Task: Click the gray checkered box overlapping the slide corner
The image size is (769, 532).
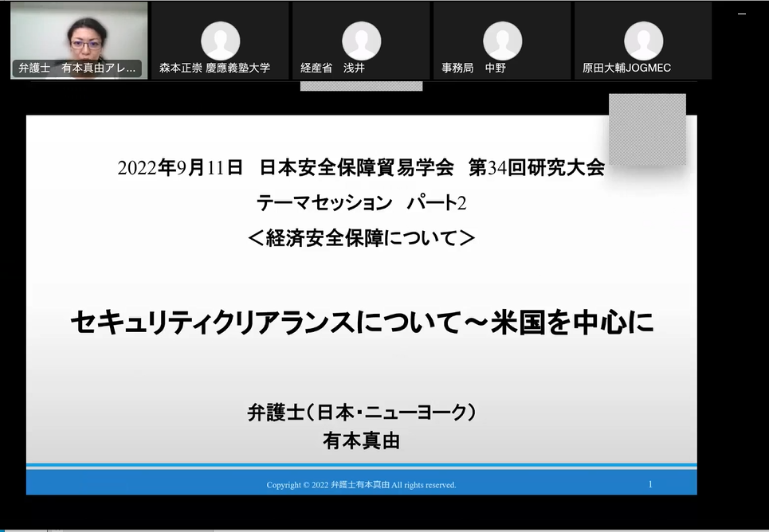Action: 647,129
